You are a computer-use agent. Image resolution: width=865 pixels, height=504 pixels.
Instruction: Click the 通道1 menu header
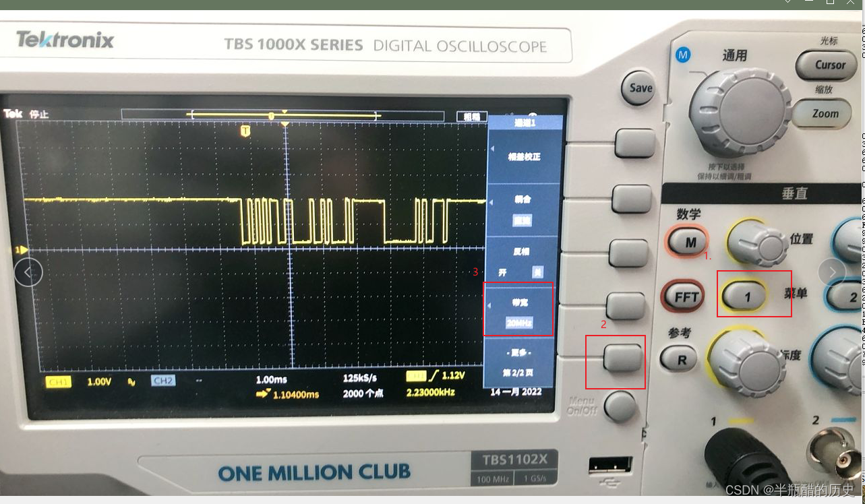526,122
